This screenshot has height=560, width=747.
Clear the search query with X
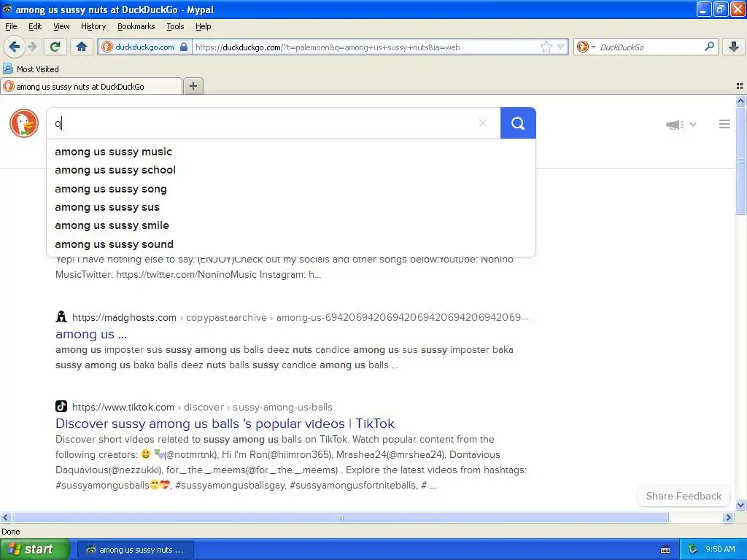click(483, 123)
